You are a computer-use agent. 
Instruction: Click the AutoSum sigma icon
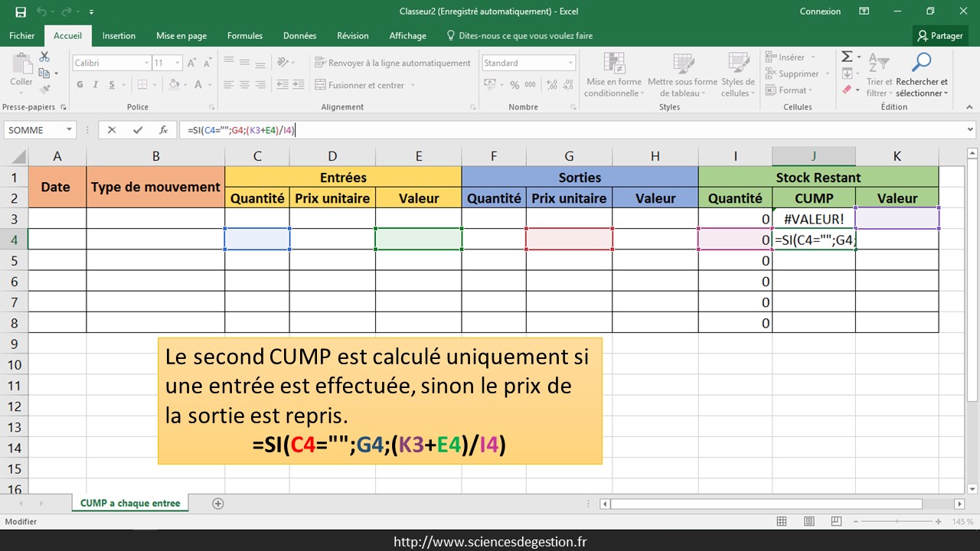[x=847, y=57]
